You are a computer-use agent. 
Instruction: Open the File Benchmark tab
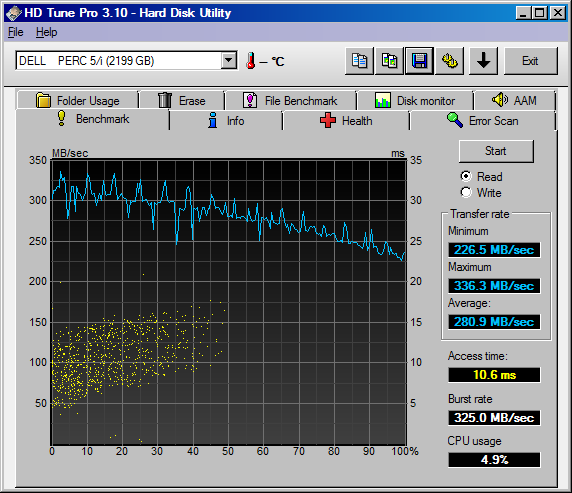click(x=290, y=100)
